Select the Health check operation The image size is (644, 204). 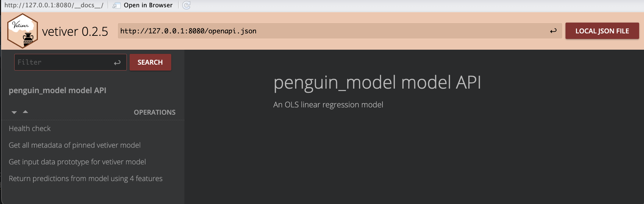30,129
